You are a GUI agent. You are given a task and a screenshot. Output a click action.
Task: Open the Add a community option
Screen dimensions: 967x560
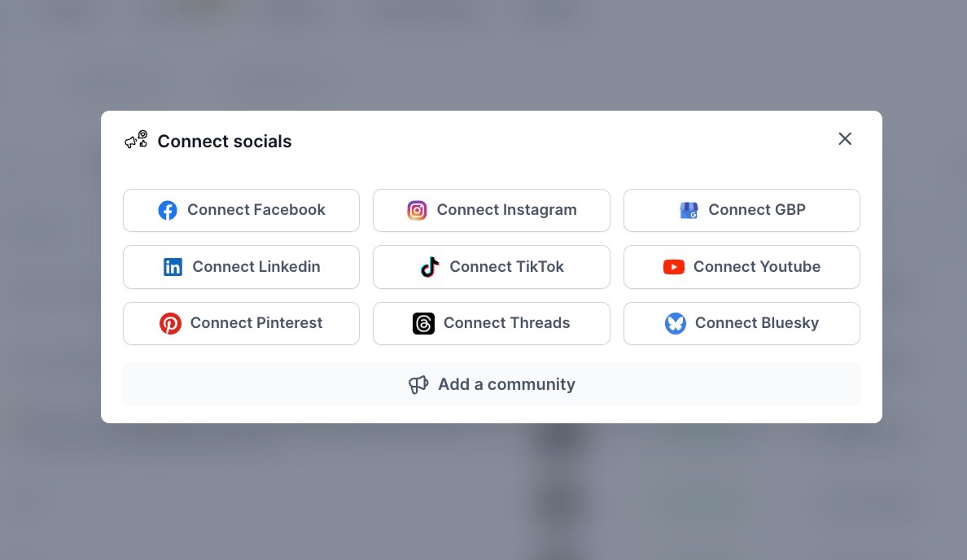(506, 384)
